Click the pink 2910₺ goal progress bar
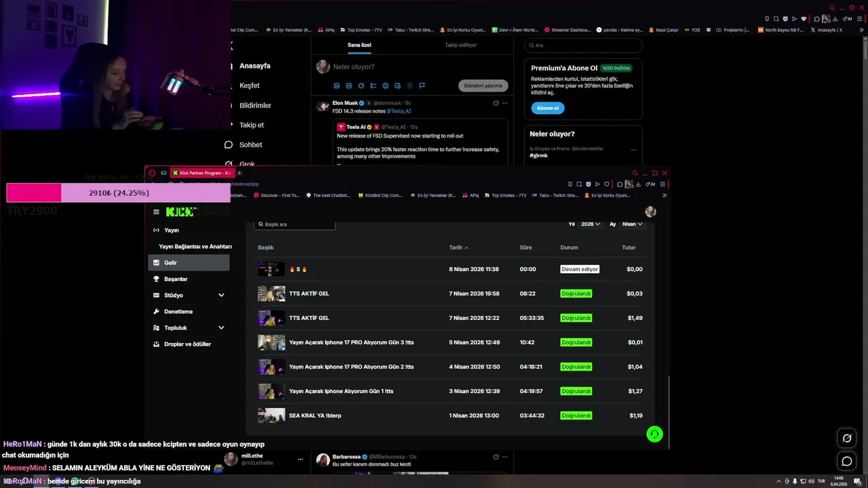868x488 pixels. pos(119,193)
